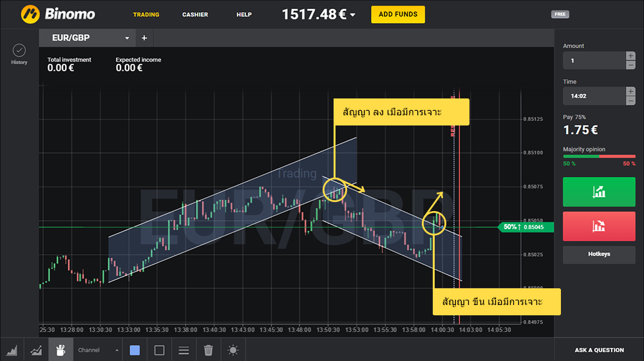The width and height of the screenshot is (644, 361).
Task: Delete drawings with the trash icon
Action: tap(208, 350)
